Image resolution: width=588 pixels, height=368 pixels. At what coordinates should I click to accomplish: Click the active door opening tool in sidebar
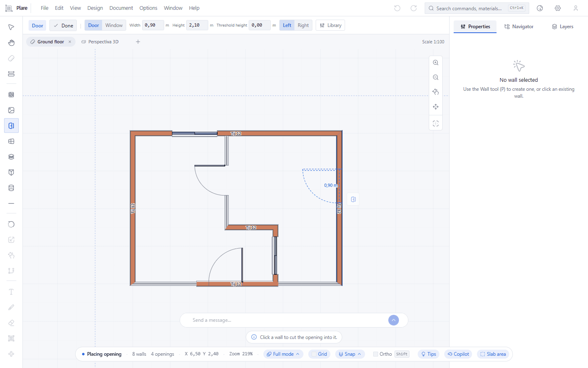(x=11, y=126)
